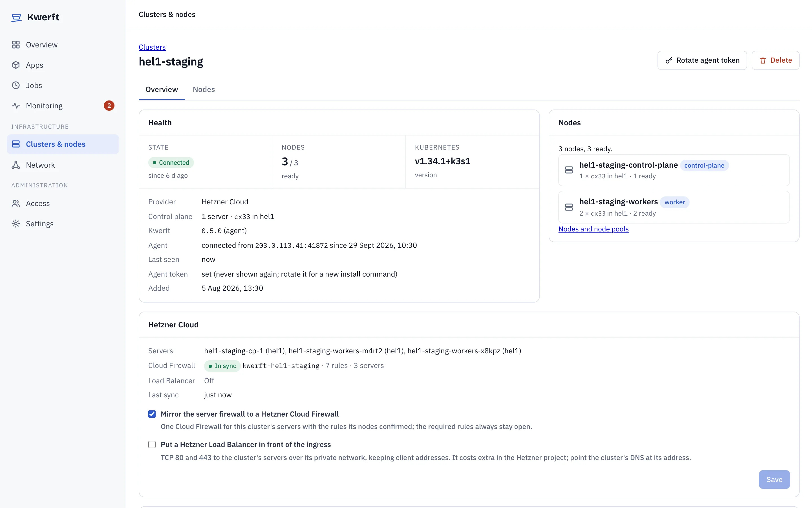Viewport: 812px width, 508px height.
Task: Select the Overview tab of hel1-staging
Action: [x=162, y=89]
